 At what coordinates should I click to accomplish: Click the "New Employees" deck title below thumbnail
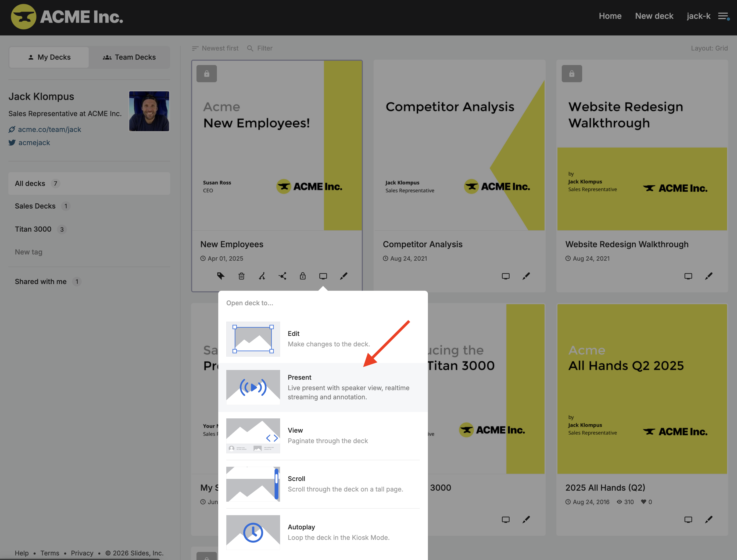[232, 244]
